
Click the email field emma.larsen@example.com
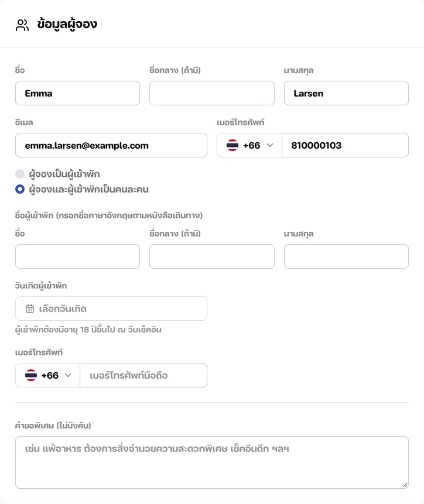pos(111,145)
